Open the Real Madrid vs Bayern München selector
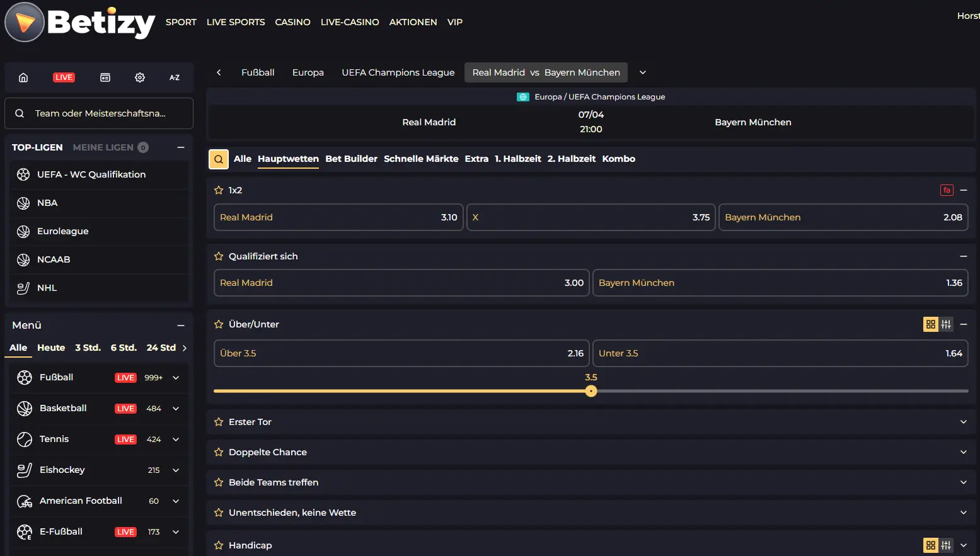 point(546,72)
